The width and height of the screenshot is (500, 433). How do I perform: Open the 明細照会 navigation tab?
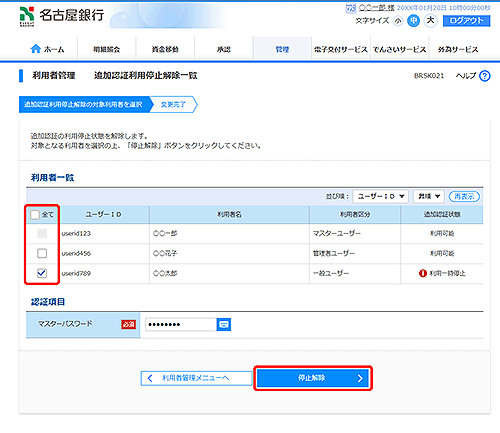(x=107, y=49)
